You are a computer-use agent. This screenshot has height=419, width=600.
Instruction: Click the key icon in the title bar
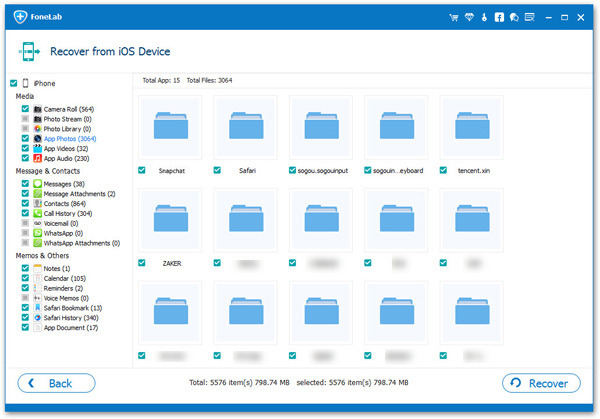tap(484, 17)
